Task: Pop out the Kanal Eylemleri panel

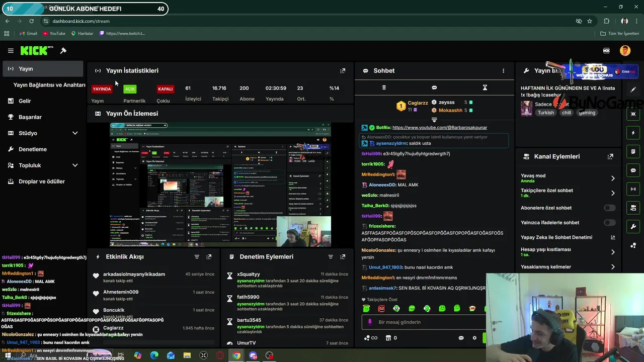Action: (610, 156)
